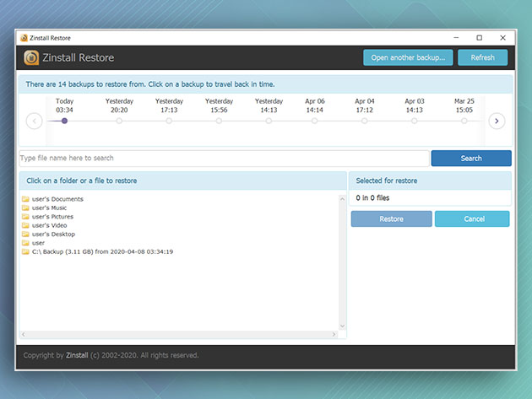This screenshot has height=399, width=532.
Task: Select the Today 03:34 backup point
Action: tap(64, 121)
